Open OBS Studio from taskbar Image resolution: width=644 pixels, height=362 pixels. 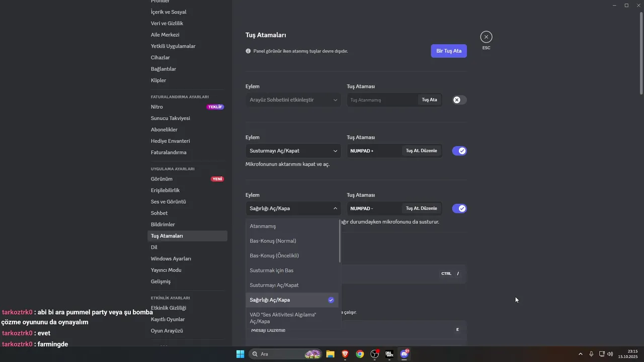[375, 354]
